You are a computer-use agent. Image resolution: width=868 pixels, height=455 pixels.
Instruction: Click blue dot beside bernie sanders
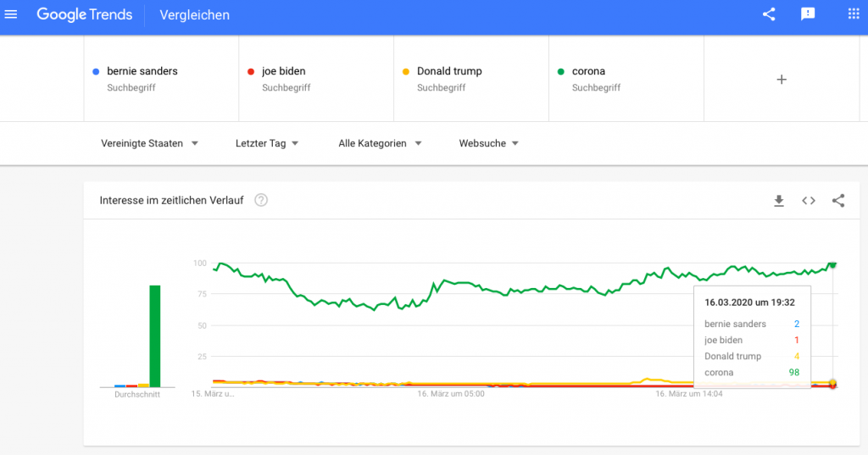[x=96, y=71]
